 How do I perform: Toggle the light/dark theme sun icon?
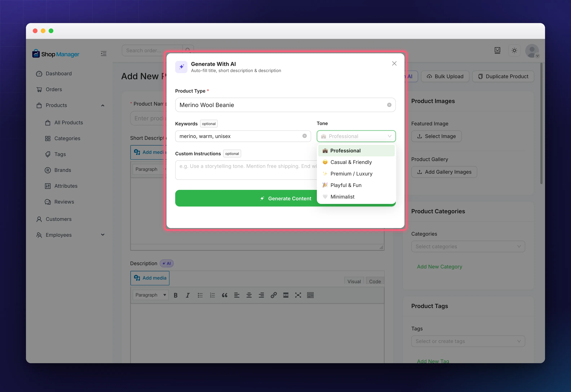514,50
